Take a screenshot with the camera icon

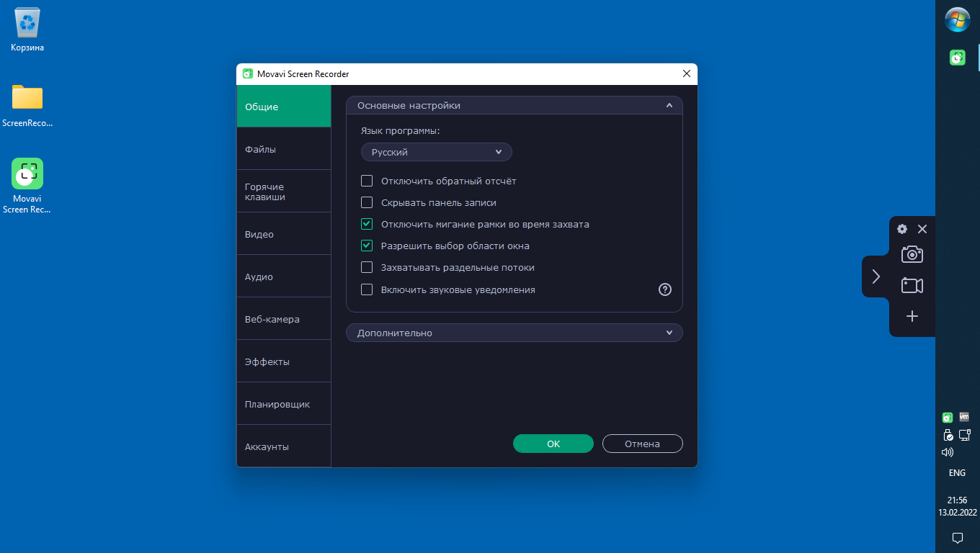[912, 254]
